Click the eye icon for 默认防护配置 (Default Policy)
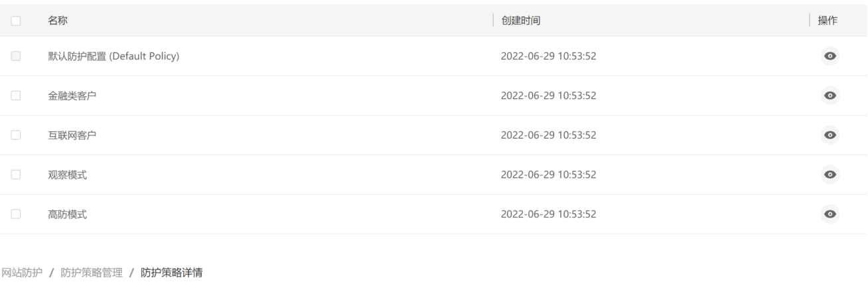This screenshot has height=288, width=868. pyautogui.click(x=830, y=56)
